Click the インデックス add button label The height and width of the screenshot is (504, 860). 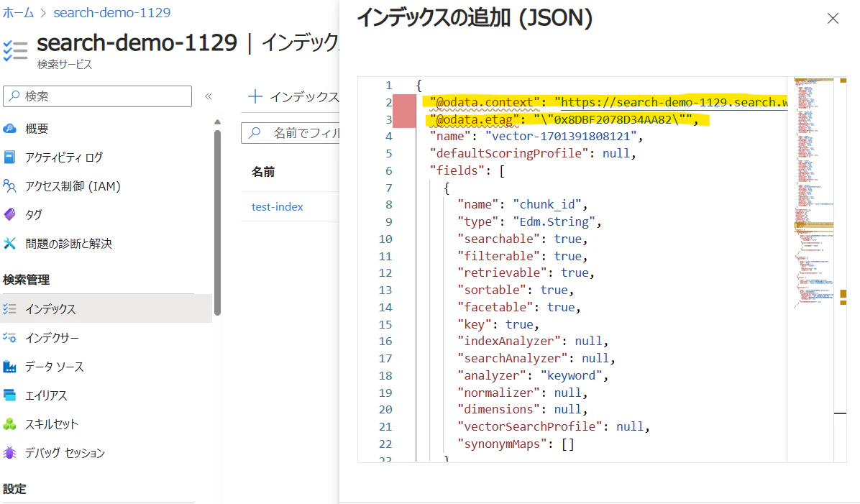tap(304, 97)
